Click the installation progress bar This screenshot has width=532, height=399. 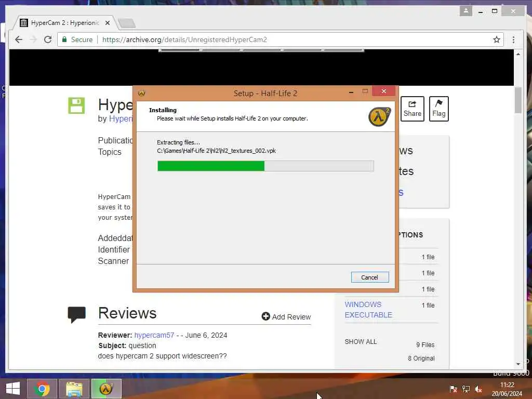click(265, 166)
